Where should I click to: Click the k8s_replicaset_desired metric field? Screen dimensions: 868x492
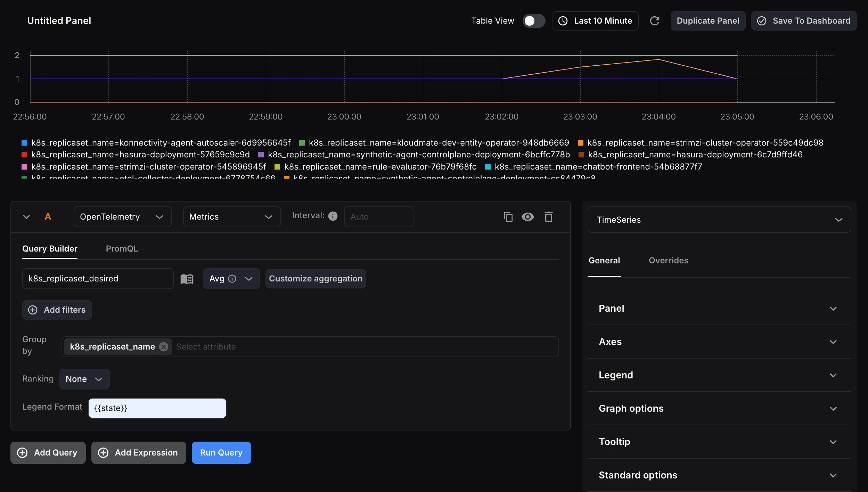coord(98,279)
